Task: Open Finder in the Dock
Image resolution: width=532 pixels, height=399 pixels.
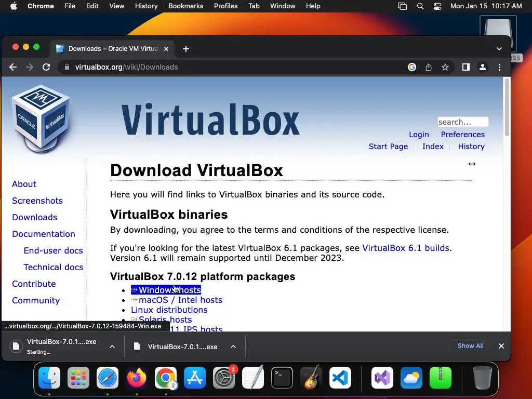Action: point(49,378)
